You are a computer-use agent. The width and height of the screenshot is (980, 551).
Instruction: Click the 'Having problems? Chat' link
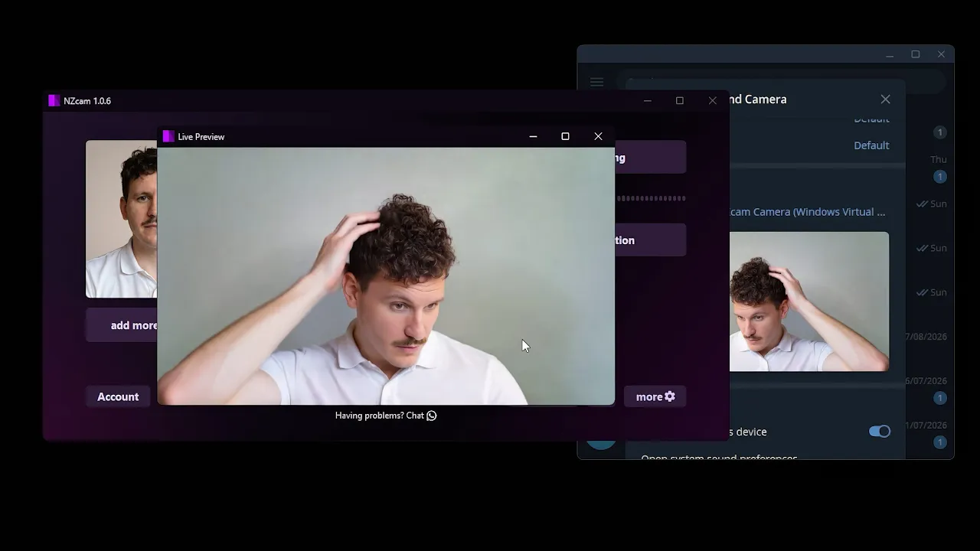pyautogui.click(x=386, y=416)
